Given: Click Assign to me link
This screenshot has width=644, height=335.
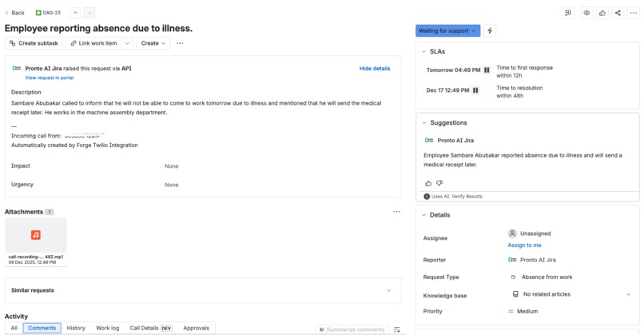Looking at the screenshot, I should pos(524,245).
